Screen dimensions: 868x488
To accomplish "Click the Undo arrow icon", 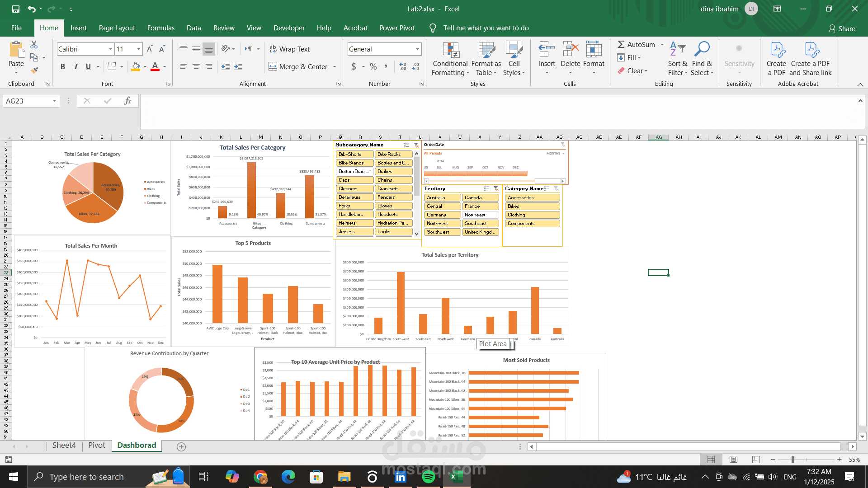I will (x=31, y=9).
